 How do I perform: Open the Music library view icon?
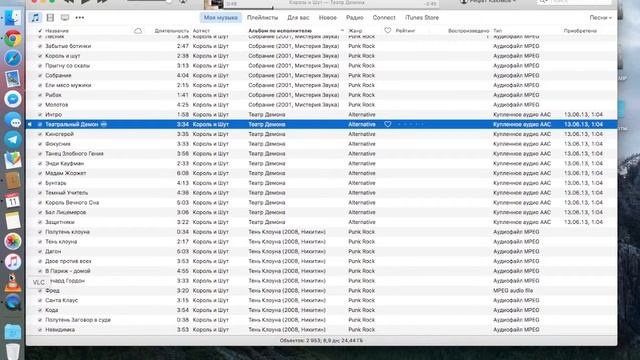[x=36, y=18]
